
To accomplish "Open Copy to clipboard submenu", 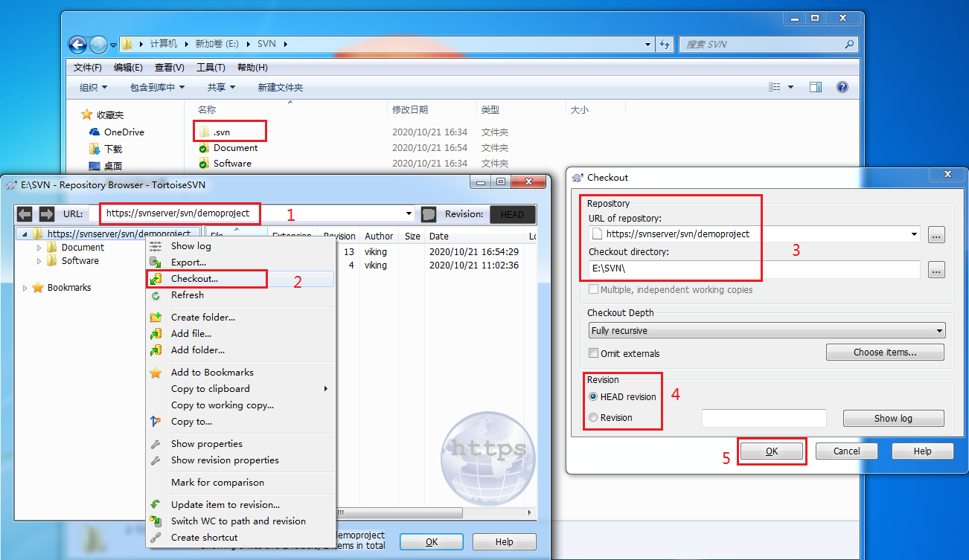I will [x=326, y=389].
